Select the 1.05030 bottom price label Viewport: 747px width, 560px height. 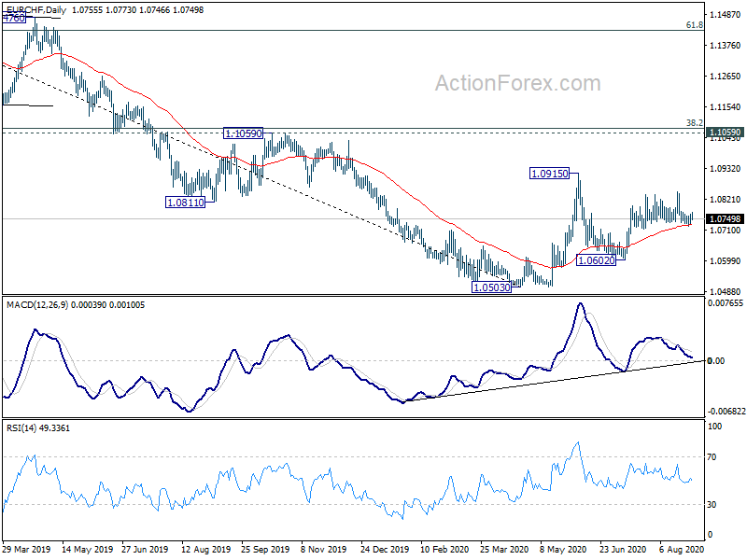tap(491, 287)
